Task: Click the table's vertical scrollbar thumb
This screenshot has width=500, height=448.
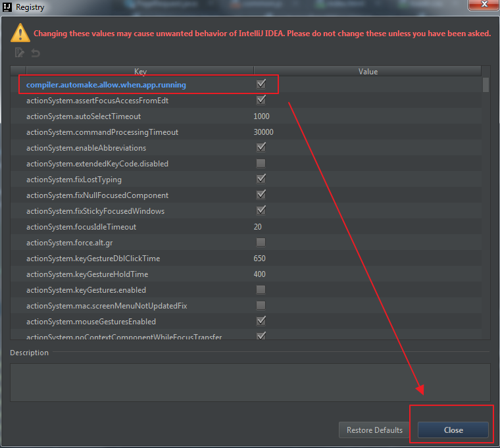Action: point(486,85)
